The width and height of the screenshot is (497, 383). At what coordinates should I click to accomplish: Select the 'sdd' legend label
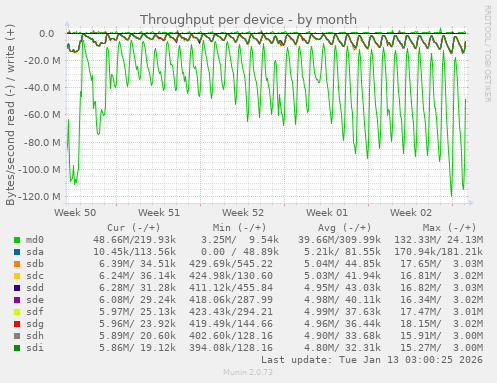pyautogui.click(x=35, y=288)
